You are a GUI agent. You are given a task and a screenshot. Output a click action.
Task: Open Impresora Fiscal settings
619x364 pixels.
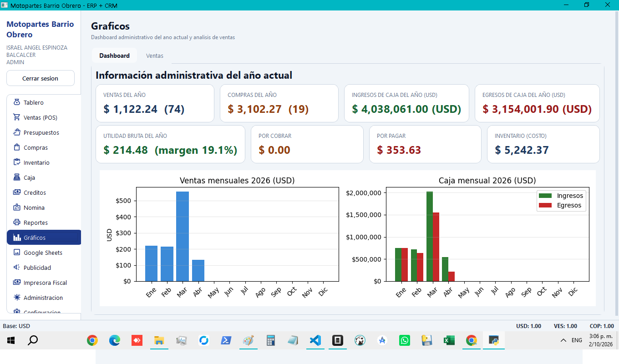44,283
